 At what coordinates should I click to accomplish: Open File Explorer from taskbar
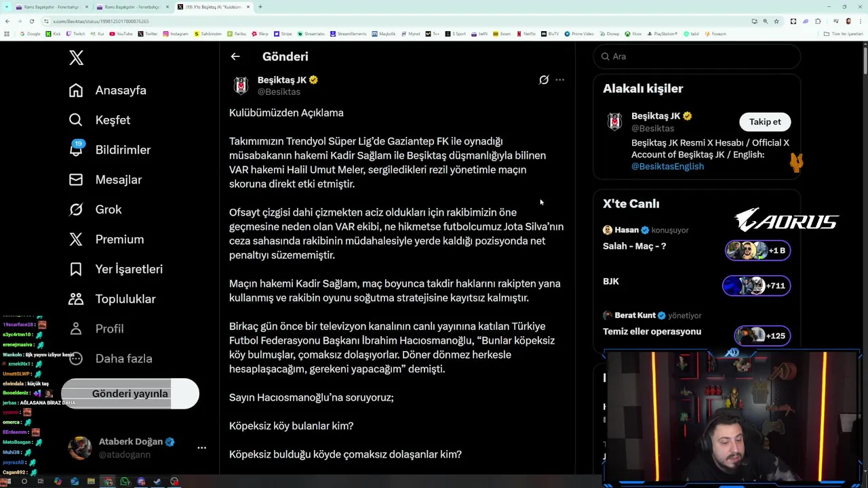91,481
